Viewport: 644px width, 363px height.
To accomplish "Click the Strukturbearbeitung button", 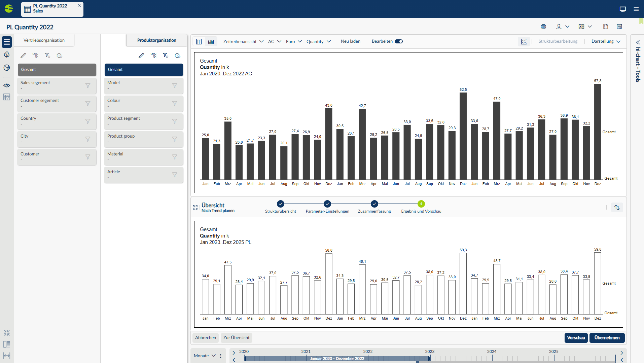I will tap(558, 41).
